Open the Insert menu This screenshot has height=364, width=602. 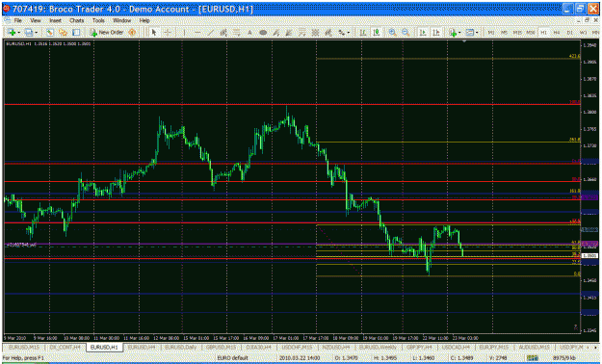pos(55,20)
